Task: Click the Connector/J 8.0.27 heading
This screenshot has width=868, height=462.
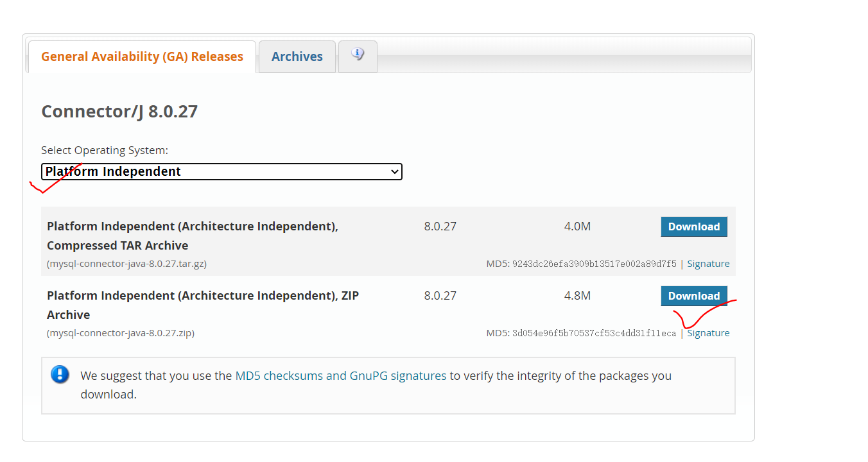Action: [120, 111]
